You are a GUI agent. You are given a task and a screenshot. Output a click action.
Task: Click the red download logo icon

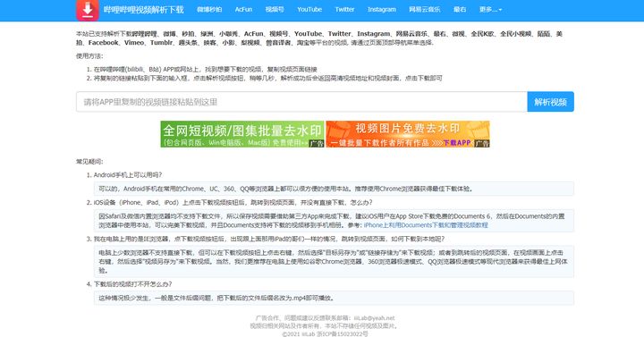tap(88, 10)
